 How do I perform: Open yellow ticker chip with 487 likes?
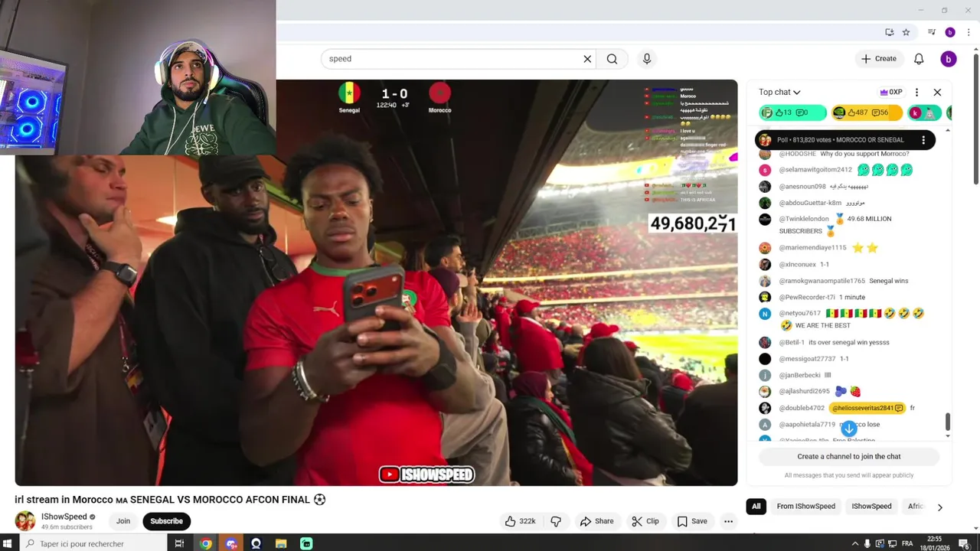(x=866, y=112)
